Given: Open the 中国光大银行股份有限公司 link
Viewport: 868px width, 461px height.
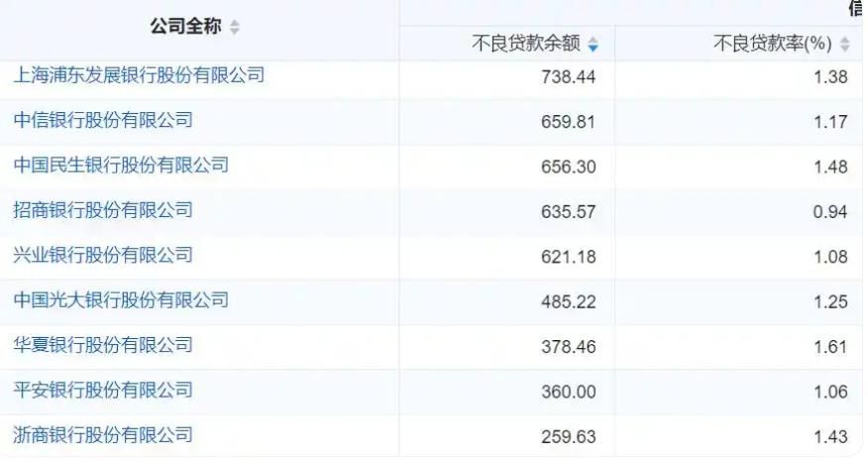Looking at the screenshot, I should coord(121,299).
